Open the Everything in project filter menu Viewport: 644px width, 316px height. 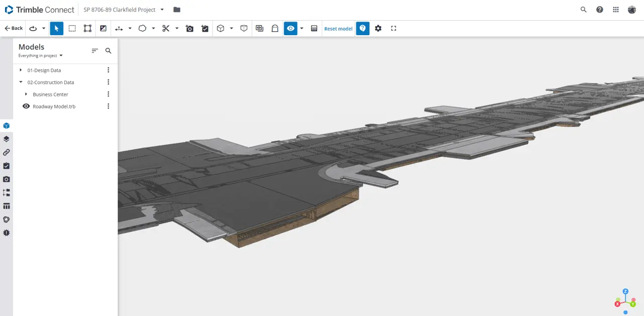click(40, 56)
